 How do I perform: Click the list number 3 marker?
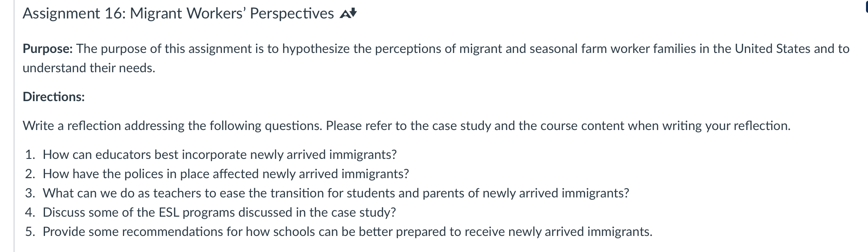click(30, 193)
